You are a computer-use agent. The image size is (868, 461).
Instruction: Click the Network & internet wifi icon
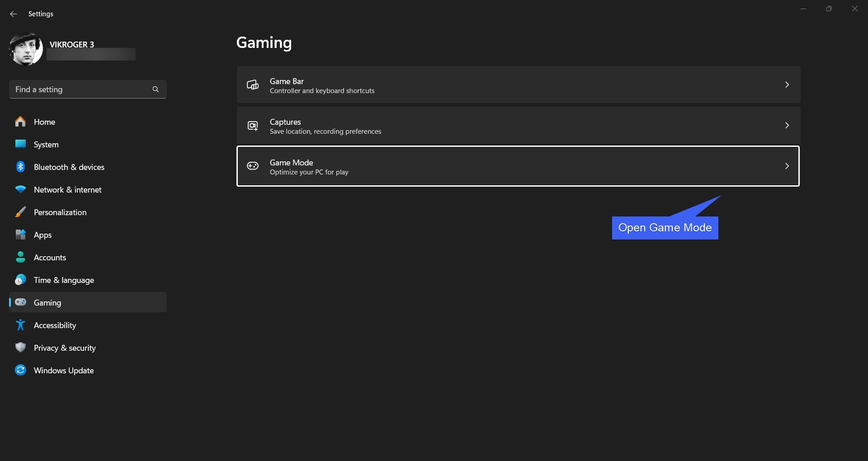(20, 189)
